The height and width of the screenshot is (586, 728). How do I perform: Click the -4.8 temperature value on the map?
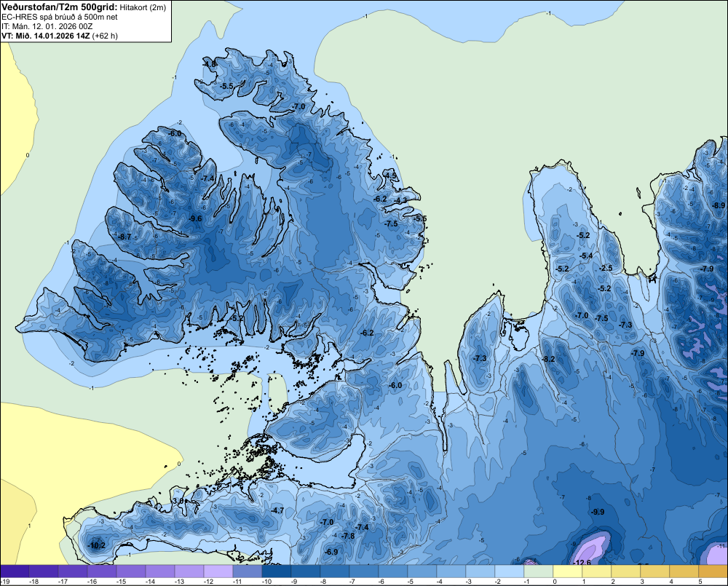coord(210,64)
